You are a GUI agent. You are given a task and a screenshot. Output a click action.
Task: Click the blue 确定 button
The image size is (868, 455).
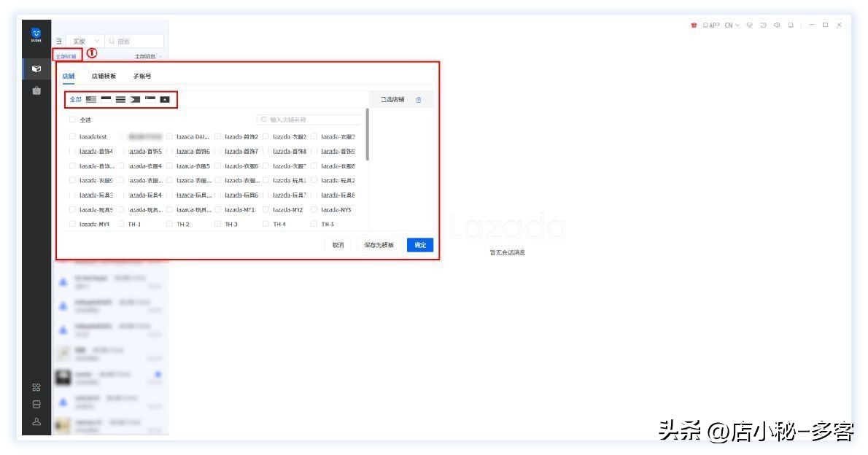[420, 245]
